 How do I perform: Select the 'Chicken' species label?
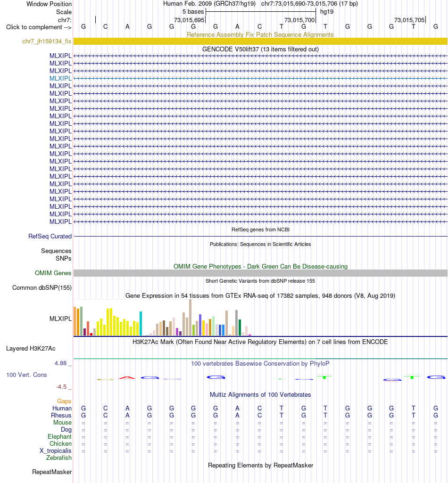pyautogui.click(x=60, y=443)
